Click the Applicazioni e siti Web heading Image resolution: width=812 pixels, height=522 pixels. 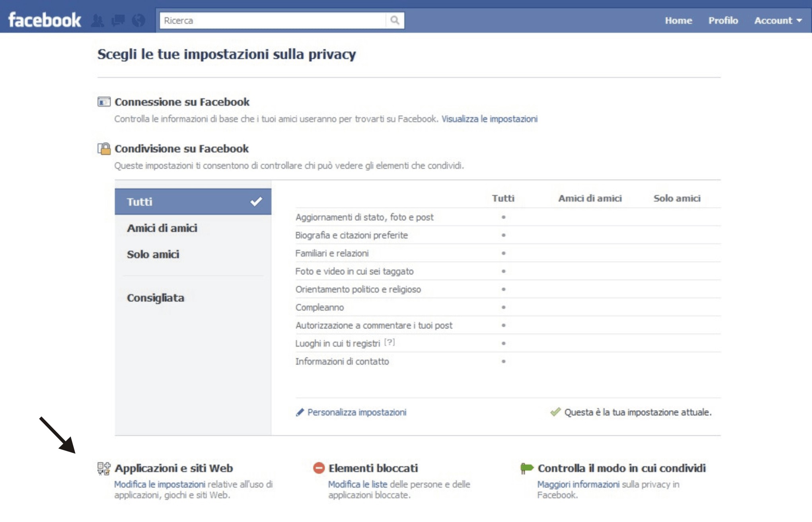pos(174,468)
